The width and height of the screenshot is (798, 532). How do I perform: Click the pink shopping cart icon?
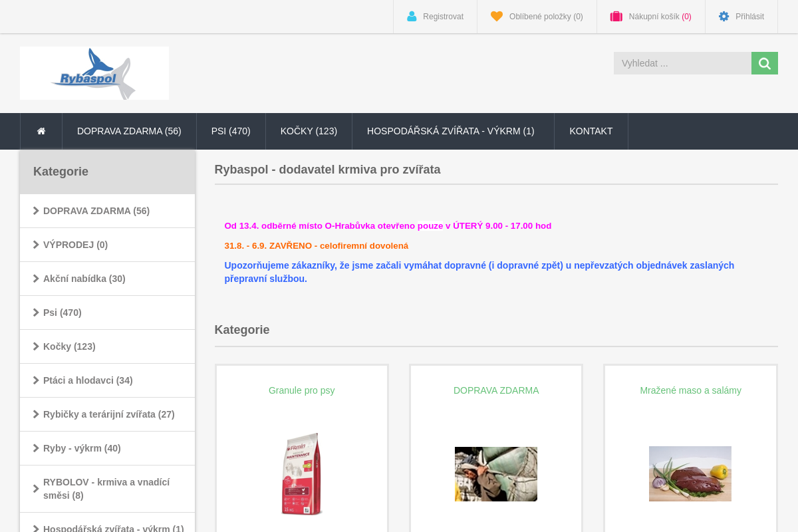point(616,17)
